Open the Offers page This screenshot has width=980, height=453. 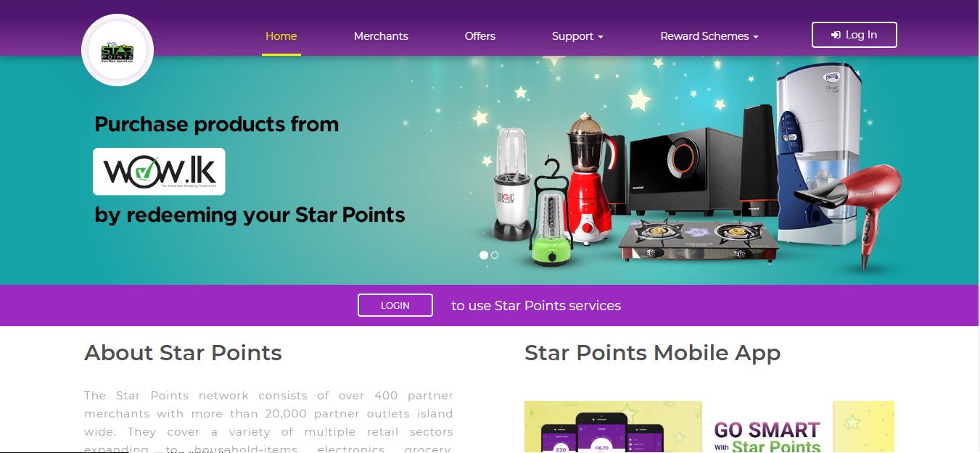pos(480,36)
